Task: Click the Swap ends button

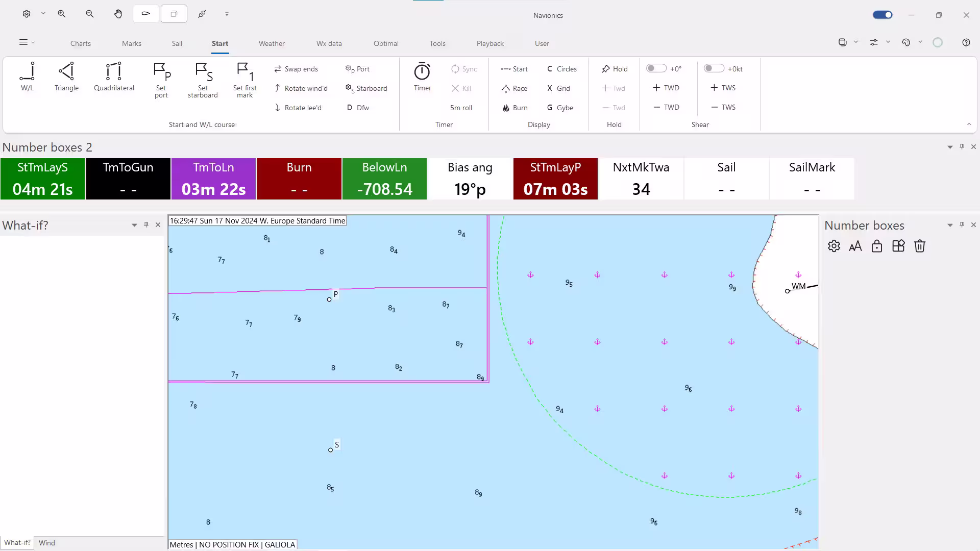Action: coord(296,69)
